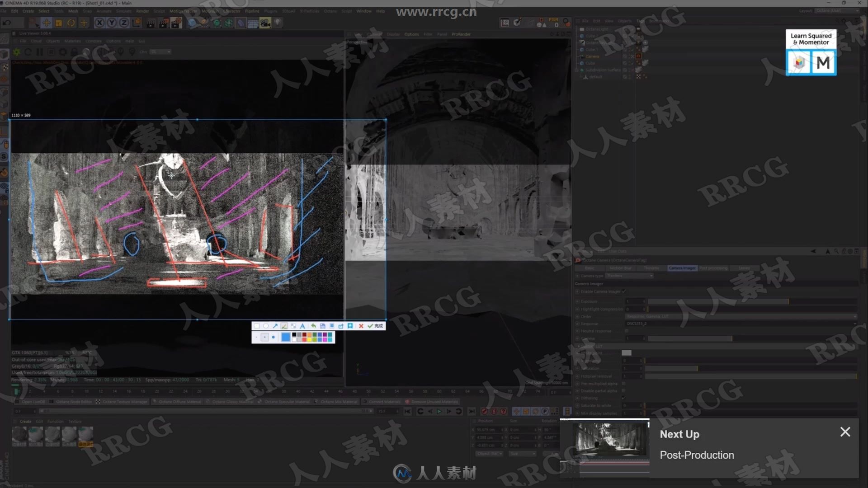Pick the white color swatch
868x488 pixels.
coord(294,340)
